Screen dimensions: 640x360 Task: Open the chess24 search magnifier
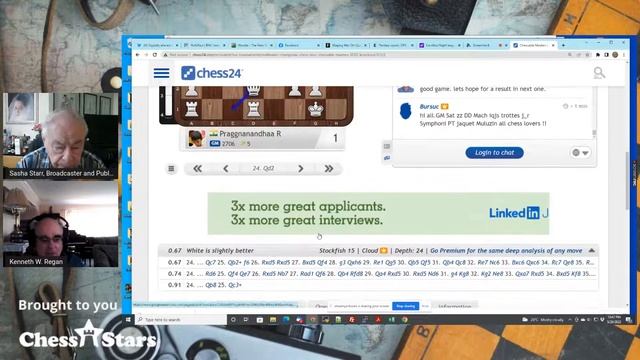[x=599, y=73]
